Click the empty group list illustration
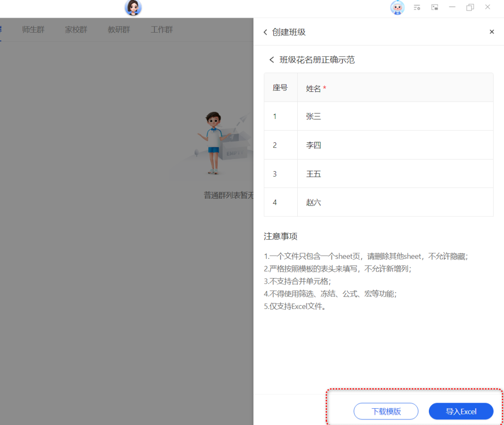504x425 pixels. [x=217, y=142]
